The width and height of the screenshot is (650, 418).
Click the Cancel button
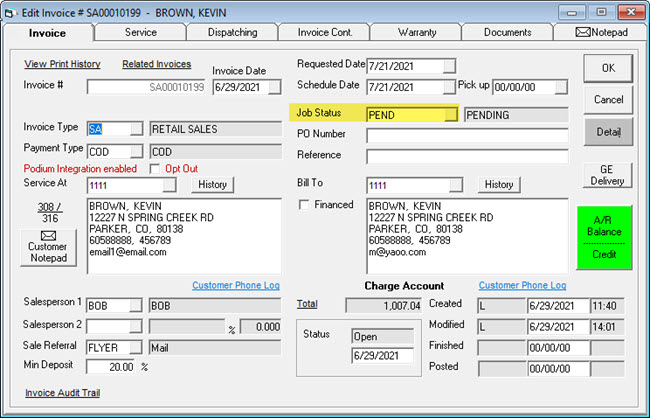pos(608,100)
